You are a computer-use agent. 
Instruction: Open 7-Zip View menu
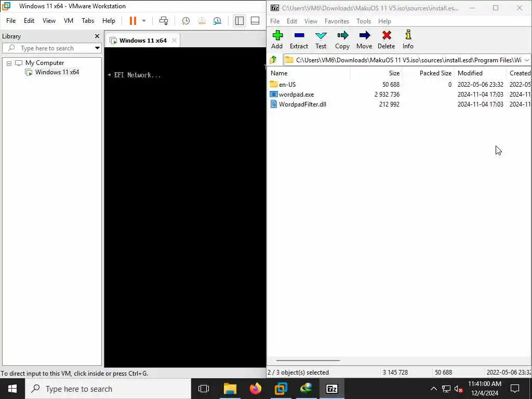(x=311, y=21)
